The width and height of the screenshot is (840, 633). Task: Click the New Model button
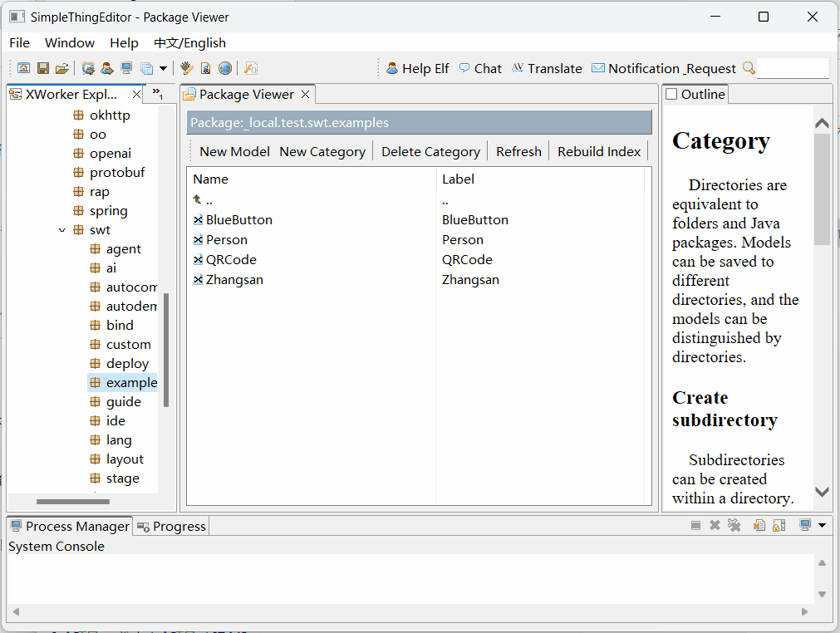[x=234, y=151]
